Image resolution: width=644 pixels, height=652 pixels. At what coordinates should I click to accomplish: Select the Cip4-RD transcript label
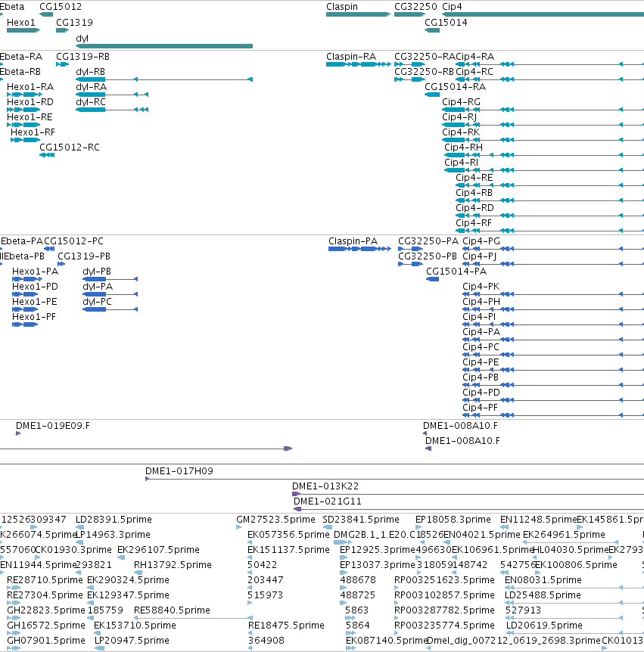point(474,208)
